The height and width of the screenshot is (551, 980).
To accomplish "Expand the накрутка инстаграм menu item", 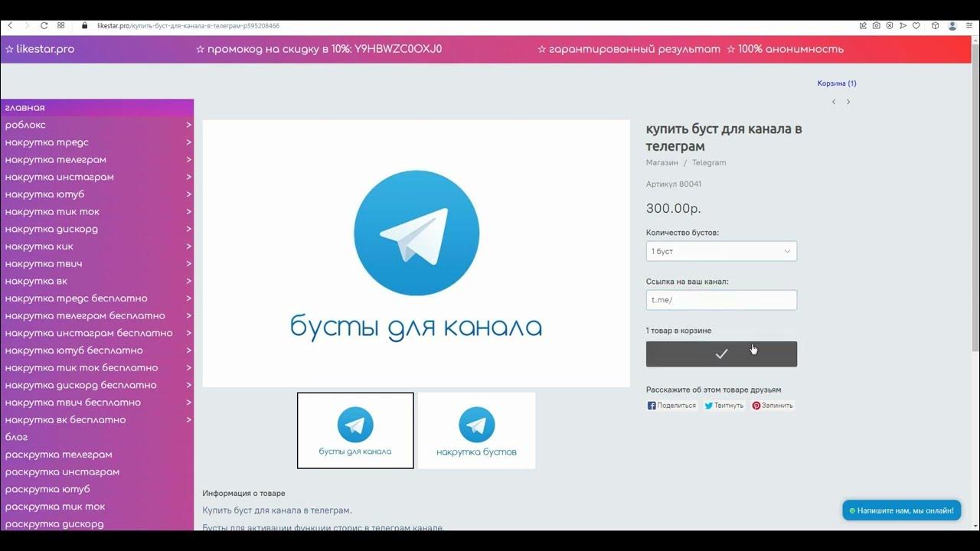I will pos(96,177).
